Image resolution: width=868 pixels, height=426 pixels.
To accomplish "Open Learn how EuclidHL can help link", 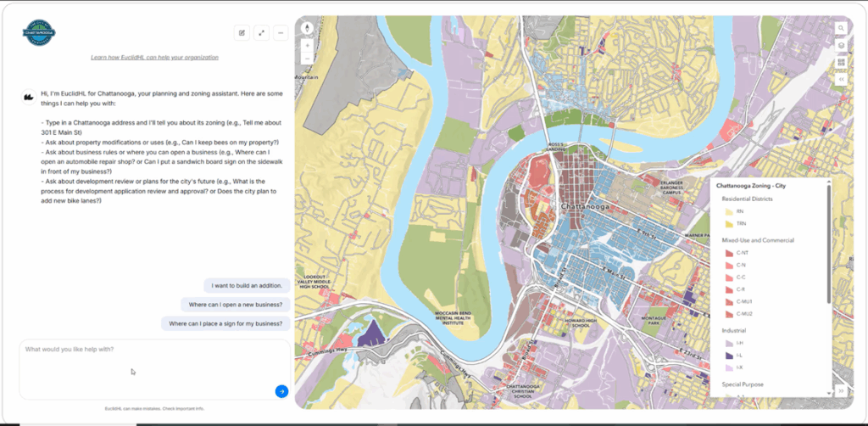I will [154, 57].
